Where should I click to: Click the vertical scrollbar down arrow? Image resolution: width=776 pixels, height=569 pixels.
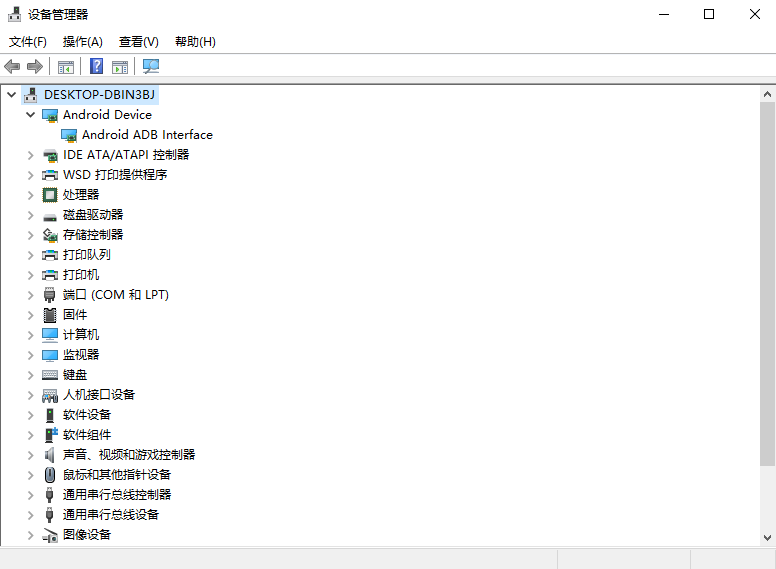pyautogui.click(x=767, y=538)
